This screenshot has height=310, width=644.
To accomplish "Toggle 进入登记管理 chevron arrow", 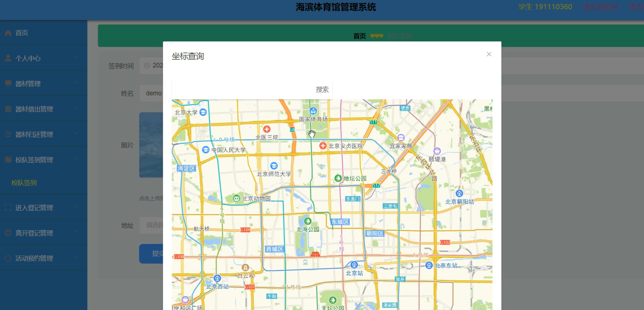I will (x=76, y=207).
